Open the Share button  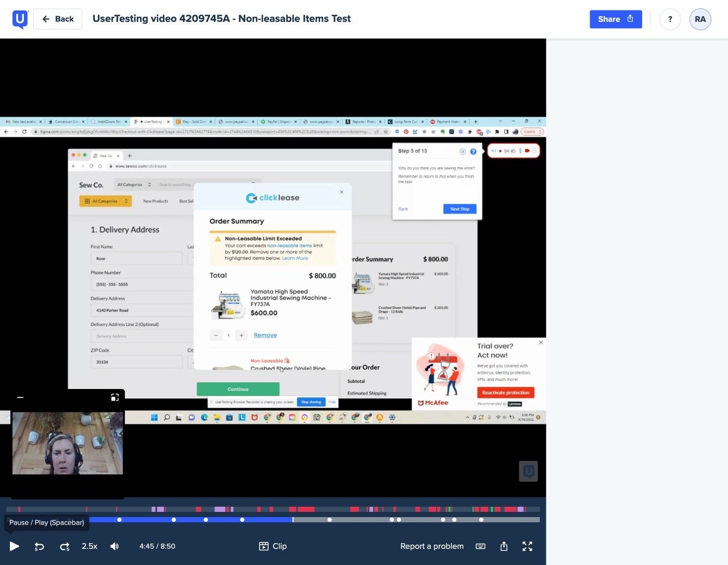(x=616, y=19)
